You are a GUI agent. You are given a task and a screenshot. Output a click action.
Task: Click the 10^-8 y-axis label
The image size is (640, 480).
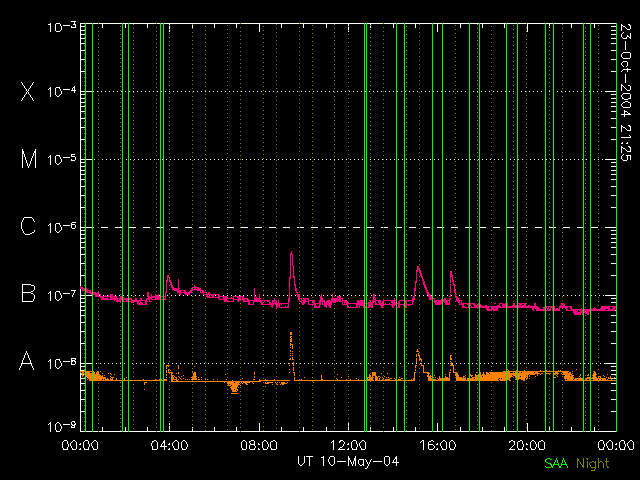tap(62, 362)
